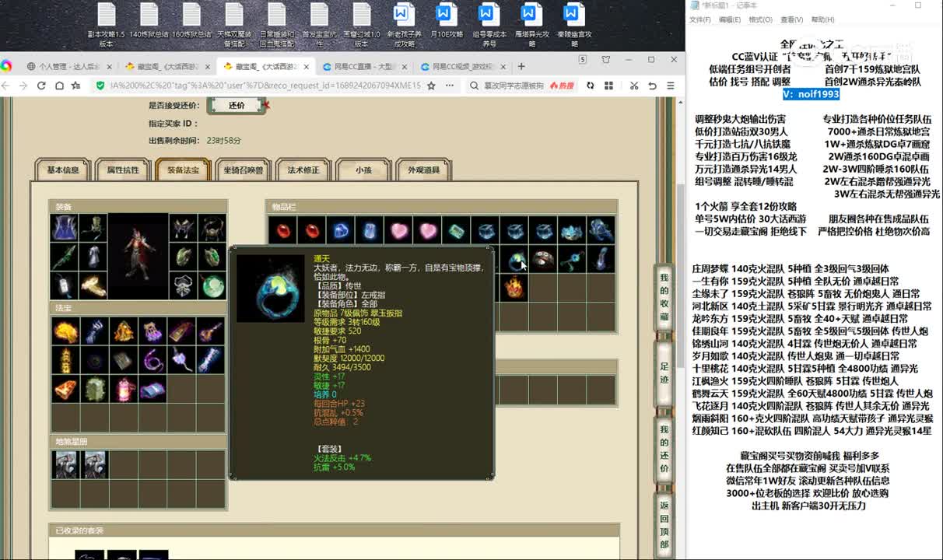Select the green jade tablet in 物品栏

tap(456, 230)
